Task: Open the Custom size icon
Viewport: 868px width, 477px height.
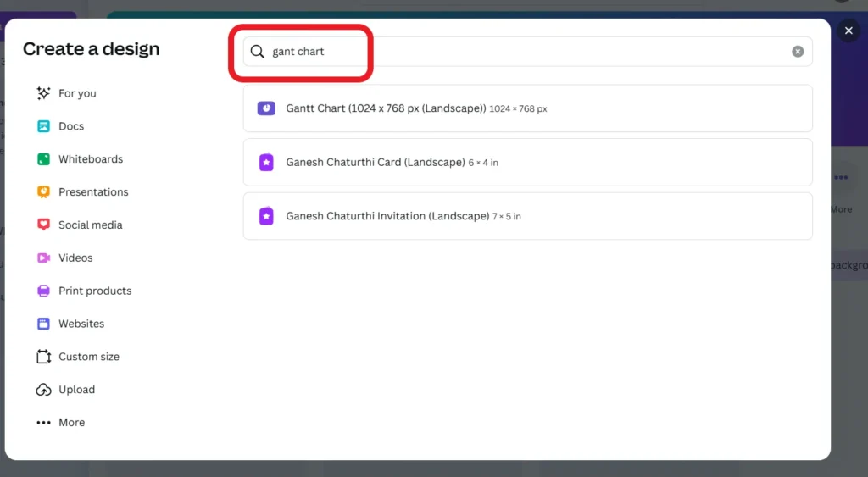Action: [x=43, y=357]
